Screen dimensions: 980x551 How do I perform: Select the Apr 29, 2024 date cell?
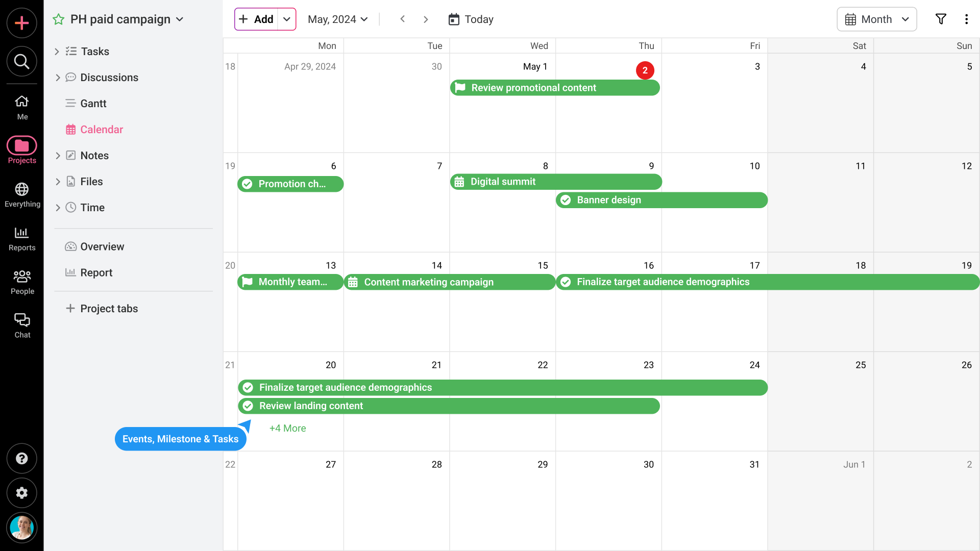(290, 103)
